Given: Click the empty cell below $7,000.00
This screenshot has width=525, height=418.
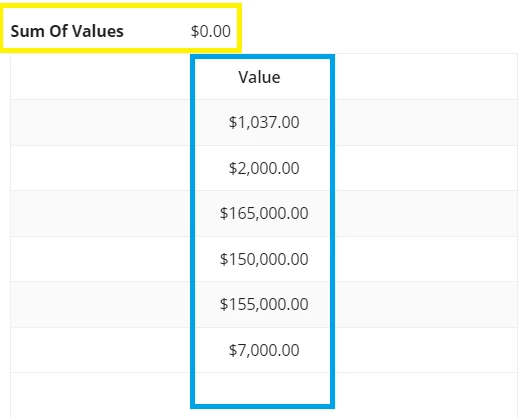Looking at the screenshot, I should tap(262, 389).
